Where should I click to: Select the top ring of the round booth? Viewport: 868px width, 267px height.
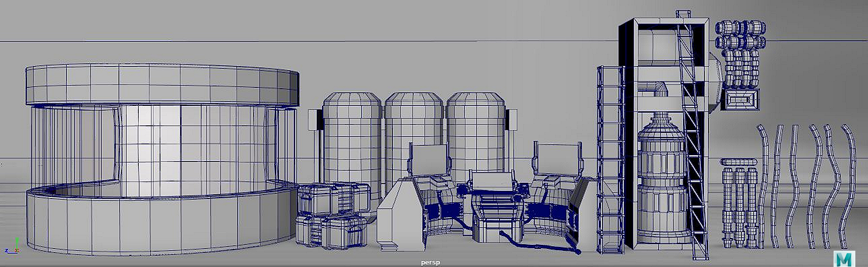coord(162,85)
